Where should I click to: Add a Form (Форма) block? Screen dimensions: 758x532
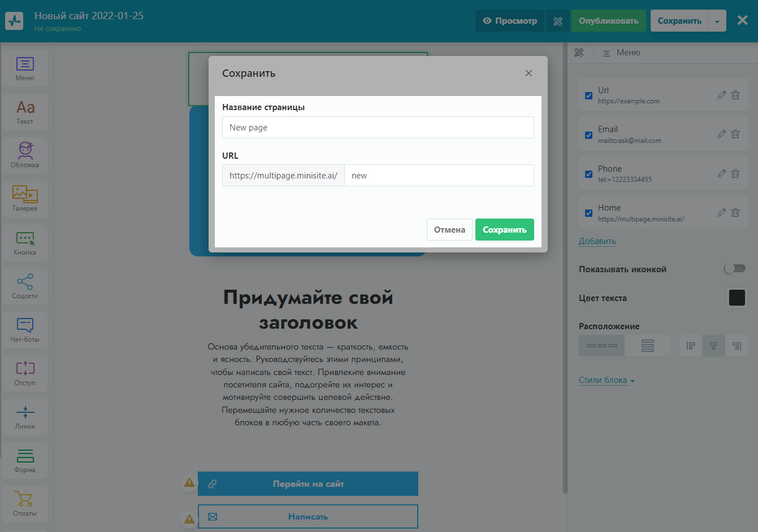coord(25,460)
